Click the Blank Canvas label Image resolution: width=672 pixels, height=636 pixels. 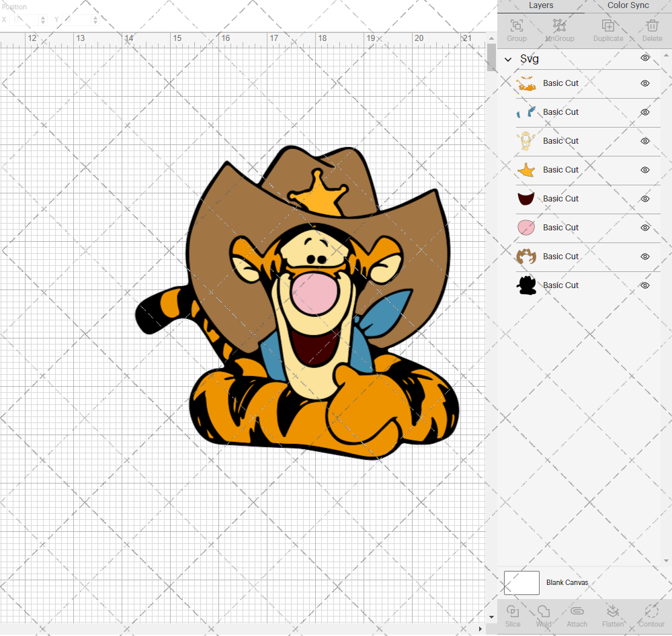[x=567, y=582]
